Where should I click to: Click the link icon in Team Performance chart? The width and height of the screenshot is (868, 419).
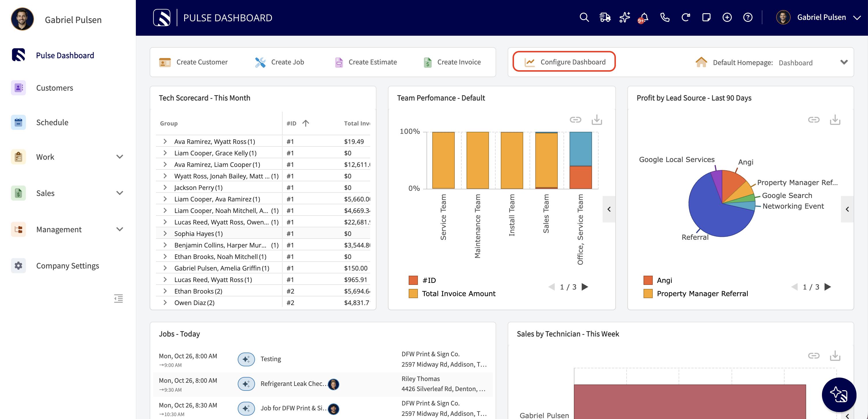(576, 120)
